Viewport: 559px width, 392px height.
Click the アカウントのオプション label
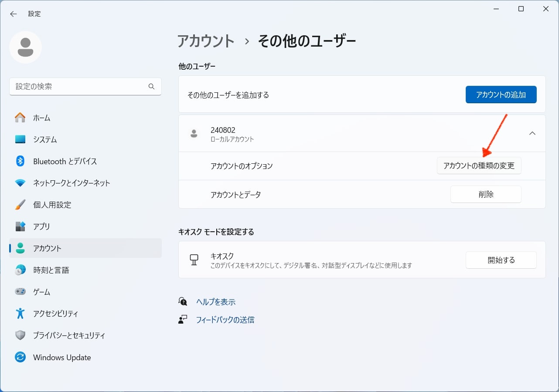(x=242, y=166)
